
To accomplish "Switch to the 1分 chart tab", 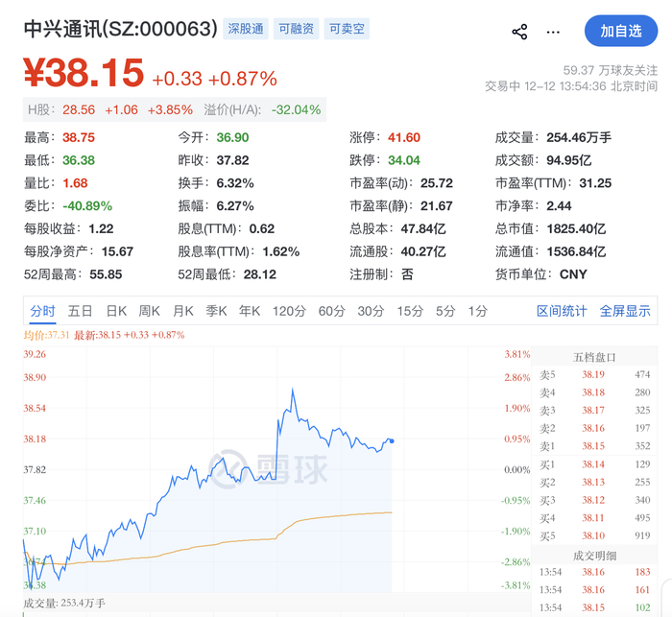I will pos(477,311).
